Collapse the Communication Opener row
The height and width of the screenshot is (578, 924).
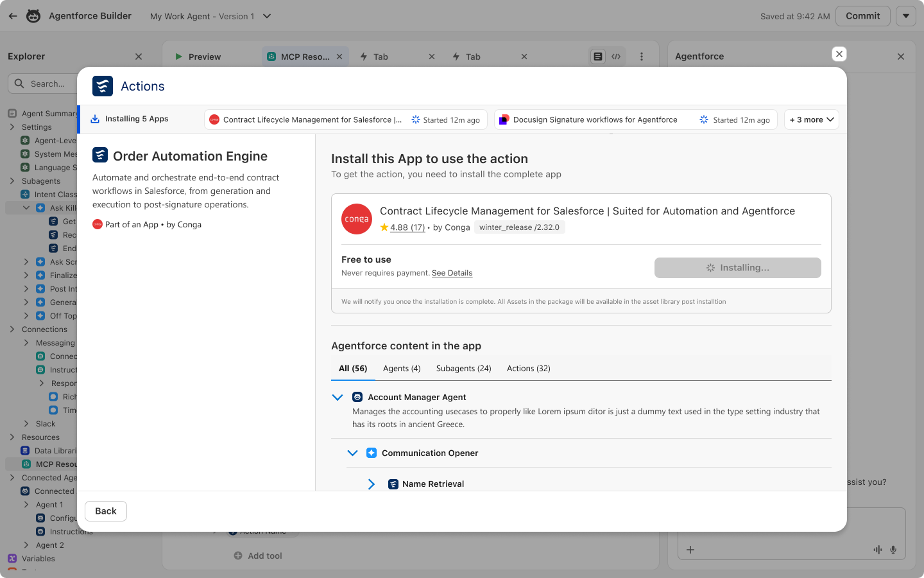click(x=352, y=453)
